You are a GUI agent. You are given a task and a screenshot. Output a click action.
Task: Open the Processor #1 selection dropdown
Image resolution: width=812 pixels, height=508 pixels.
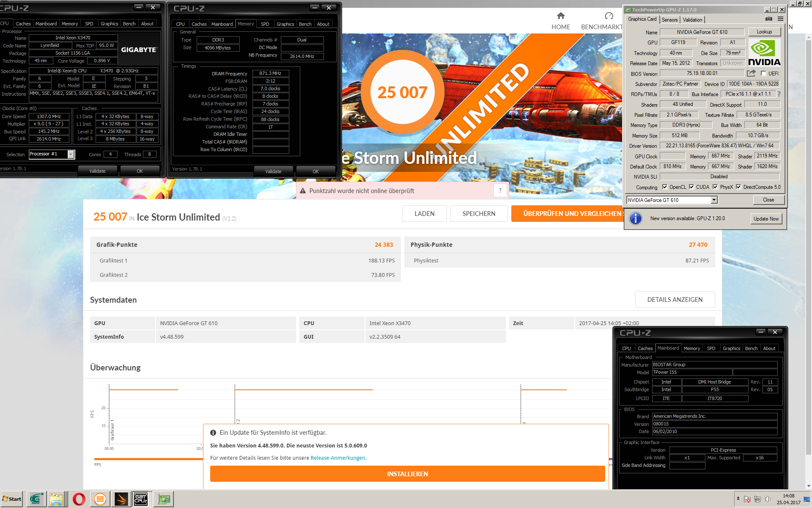pyautogui.click(x=71, y=154)
